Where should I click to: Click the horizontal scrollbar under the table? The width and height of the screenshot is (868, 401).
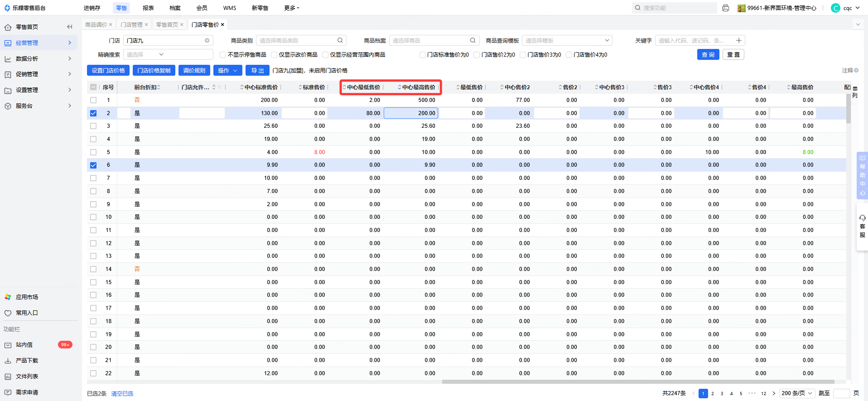[638, 382]
